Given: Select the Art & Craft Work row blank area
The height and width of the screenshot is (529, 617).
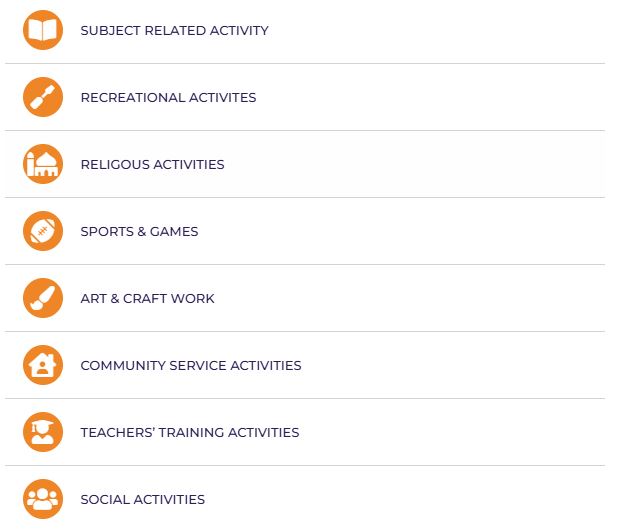Looking at the screenshot, I should [x=409, y=298].
